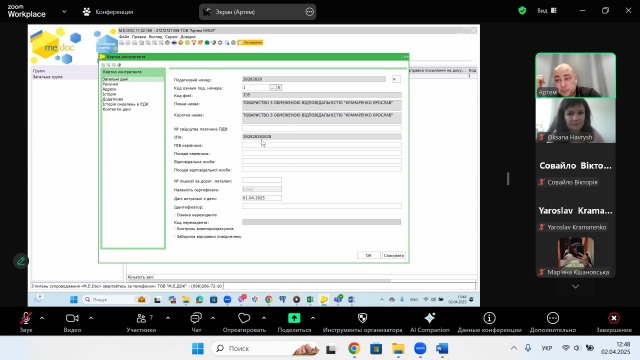Open the Дополнительно more options icon
This screenshot has width=640, height=360.
click(x=553, y=318)
